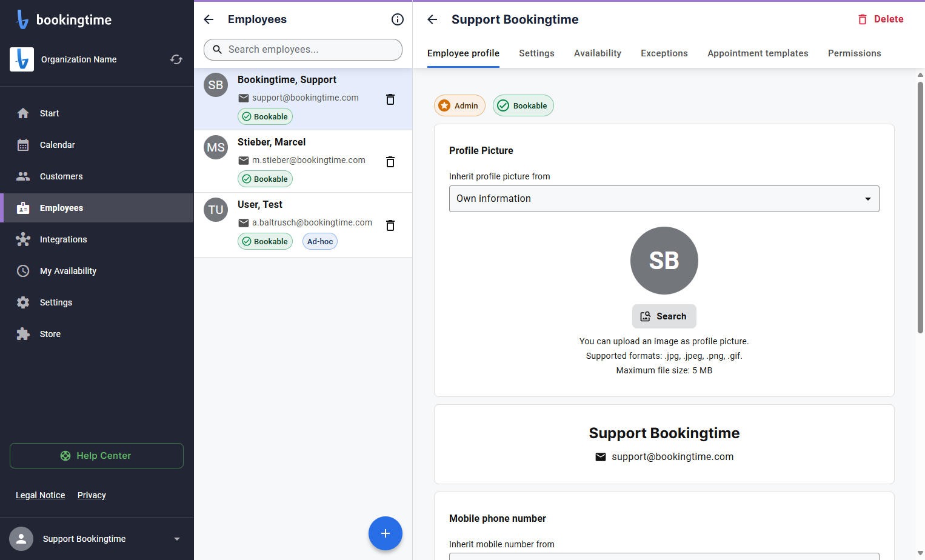925x560 pixels.
Task: Switch to the Settings tab
Action: pos(536,53)
